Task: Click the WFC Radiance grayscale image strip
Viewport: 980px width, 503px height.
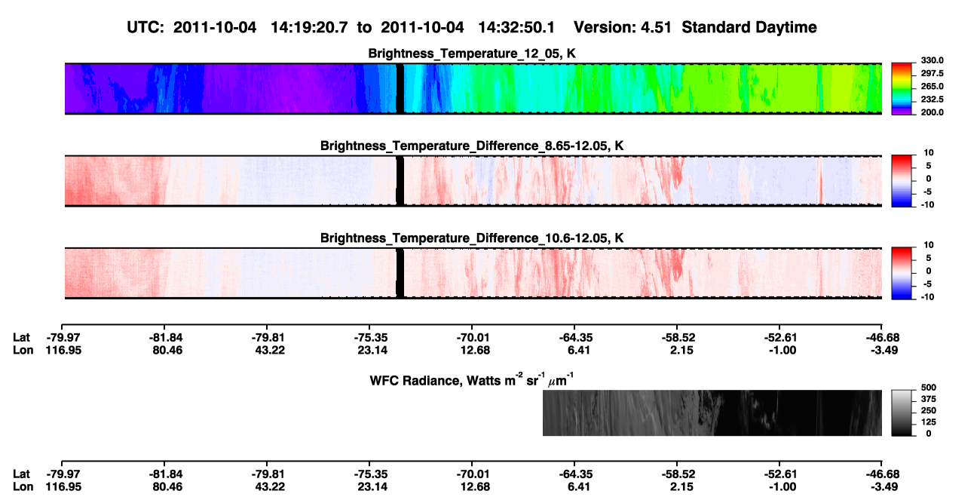Action: click(712, 413)
